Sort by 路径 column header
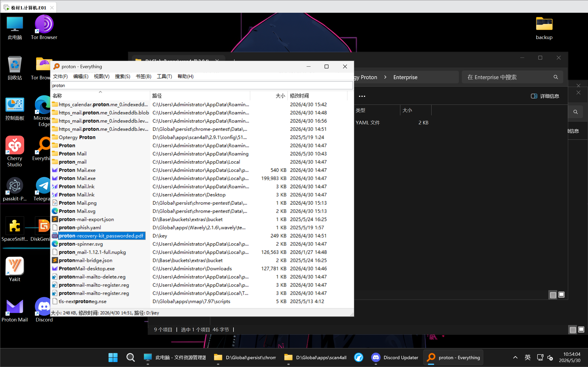The height and width of the screenshot is (367, 588). [200, 96]
